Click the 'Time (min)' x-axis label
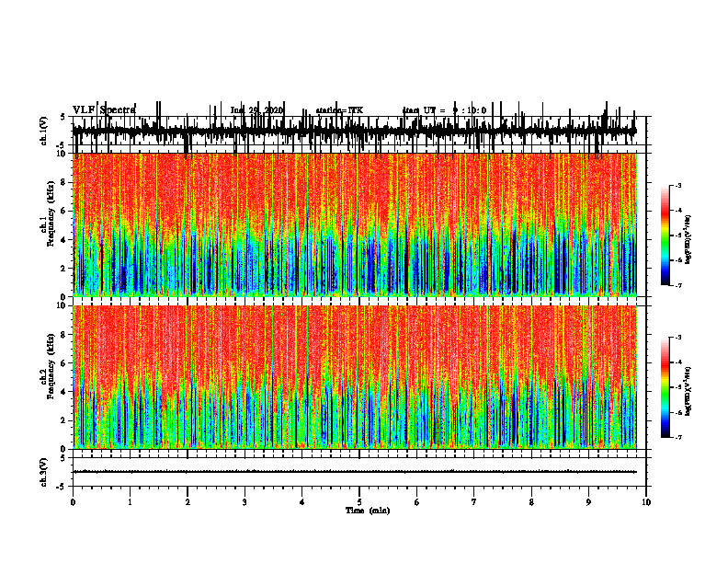Image resolution: width=728 pixels, height=563 pixels. click(x=368, y=511)
